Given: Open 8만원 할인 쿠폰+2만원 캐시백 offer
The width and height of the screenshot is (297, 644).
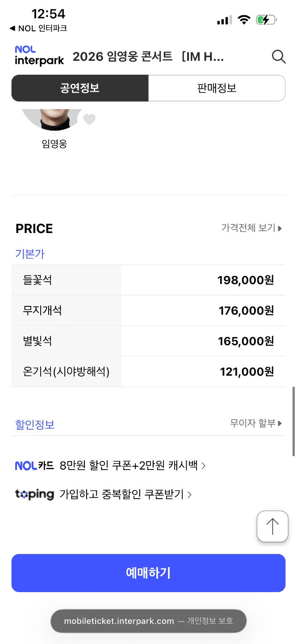Looking at the screenshot, I should (132, 466).
